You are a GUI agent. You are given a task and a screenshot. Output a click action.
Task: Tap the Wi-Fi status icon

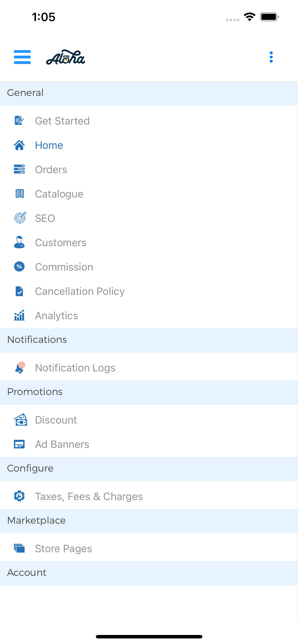(249, 17)
